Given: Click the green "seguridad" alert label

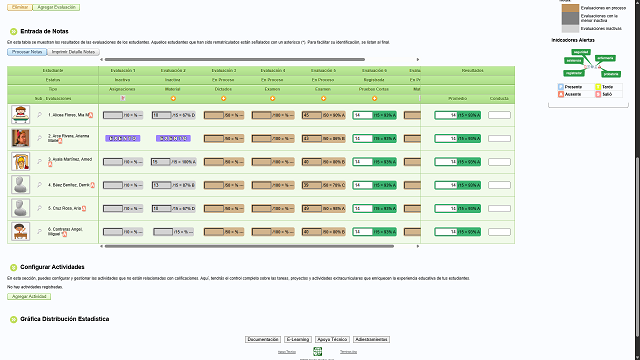Looking at the screenshot, I should pyautogui.click(x=581, y=52).
